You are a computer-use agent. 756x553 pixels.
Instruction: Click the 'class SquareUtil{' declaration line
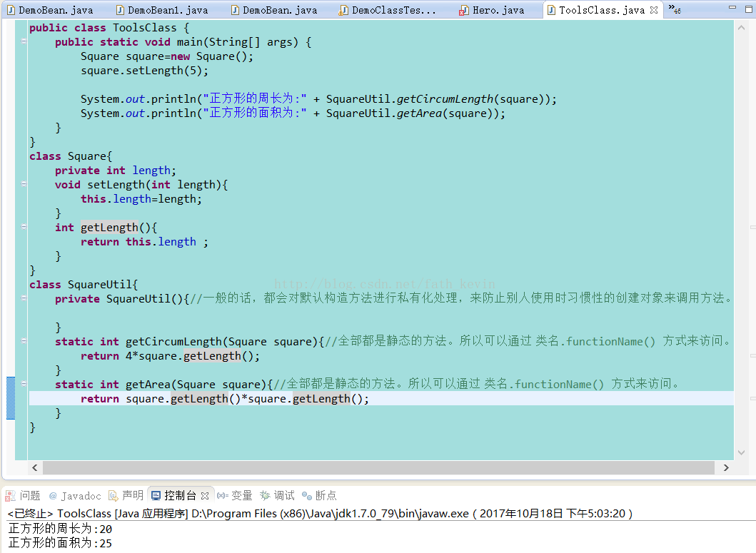coord(84,285)
